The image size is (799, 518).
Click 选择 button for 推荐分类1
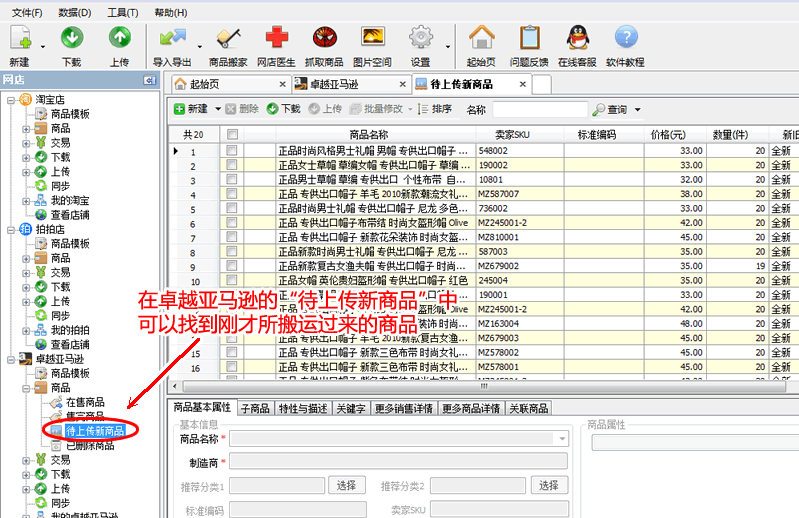click(347, 485)
